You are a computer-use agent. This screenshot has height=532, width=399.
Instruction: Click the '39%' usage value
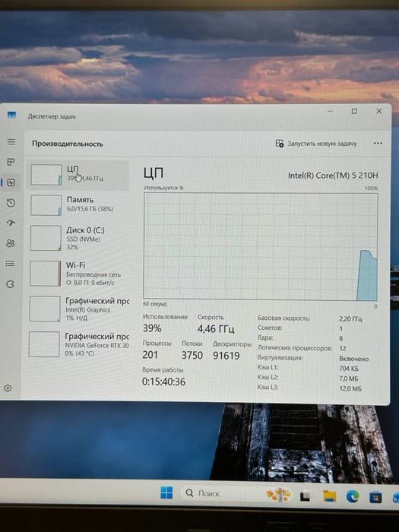[152, 328]
